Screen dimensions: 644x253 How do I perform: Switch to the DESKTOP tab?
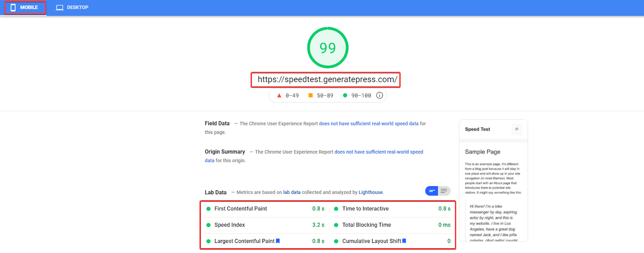coord(72,8)
